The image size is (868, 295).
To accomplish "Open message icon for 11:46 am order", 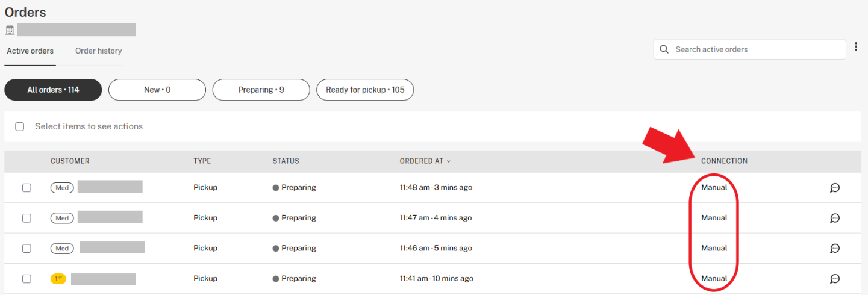I will 835,248.
